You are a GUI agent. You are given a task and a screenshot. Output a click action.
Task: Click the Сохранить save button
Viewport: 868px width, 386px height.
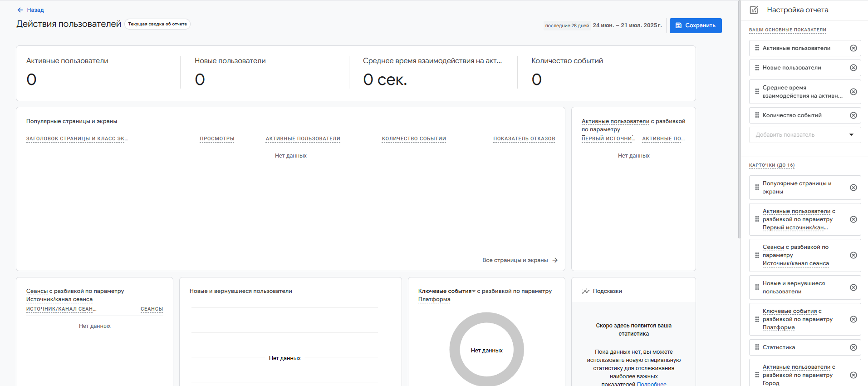(696, 25)
